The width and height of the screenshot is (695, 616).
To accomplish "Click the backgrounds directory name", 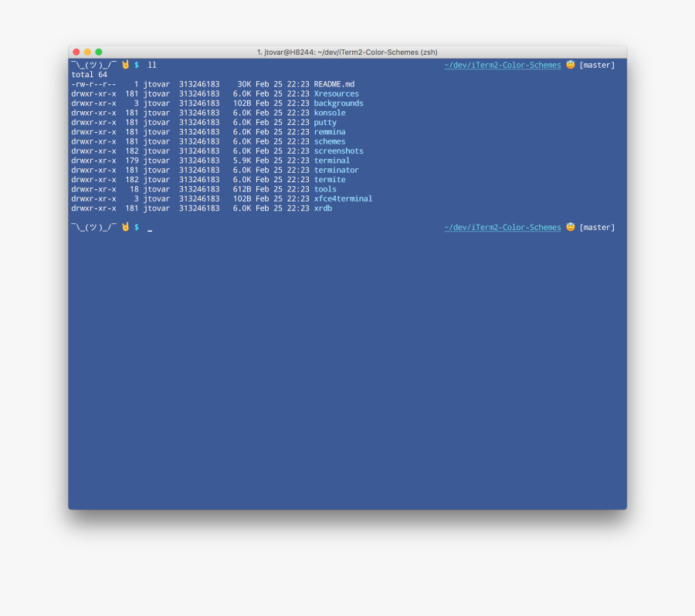I will (x=338, y=103).
